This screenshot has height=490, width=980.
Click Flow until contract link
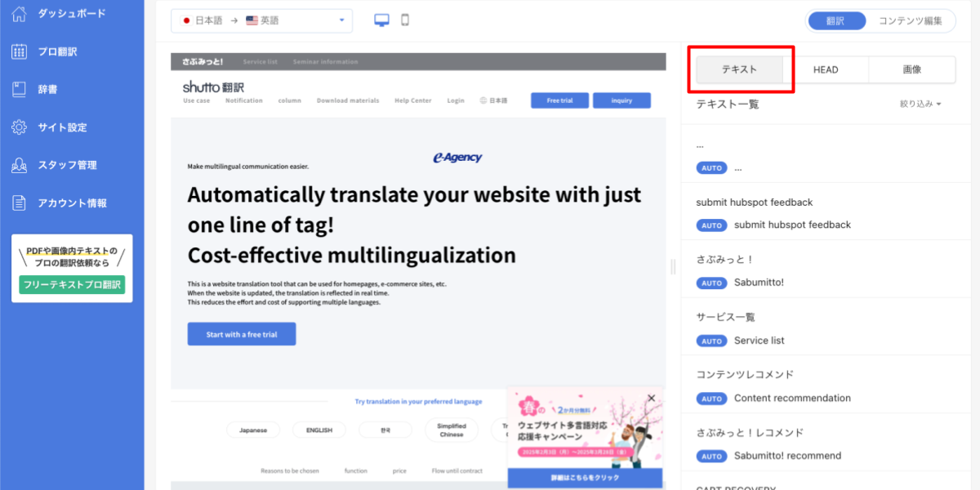click(x=457, y=471)
